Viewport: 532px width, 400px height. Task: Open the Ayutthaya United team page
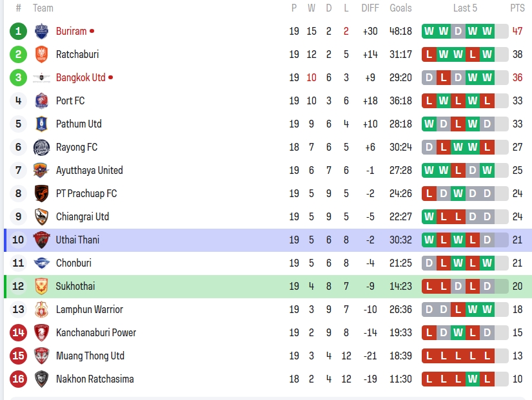click(89, 170)
